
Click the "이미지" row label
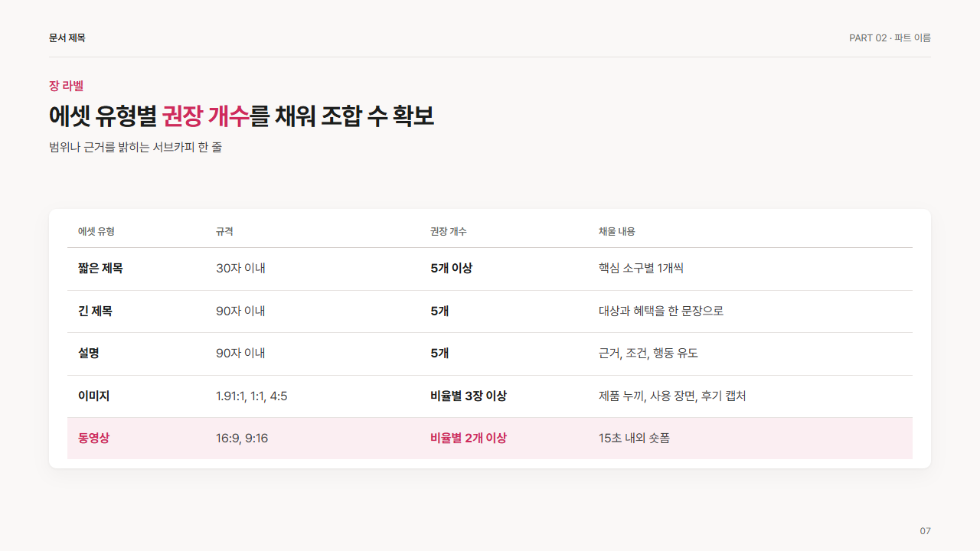94,396
